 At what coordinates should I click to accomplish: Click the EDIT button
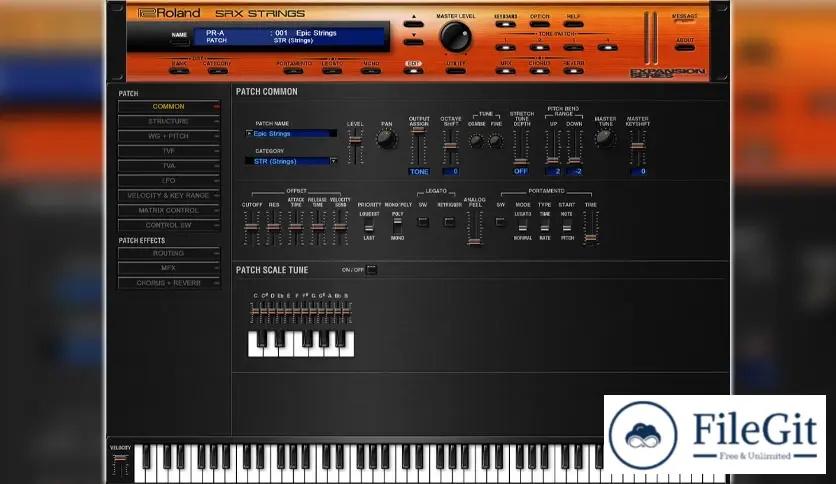click(413, 71)
